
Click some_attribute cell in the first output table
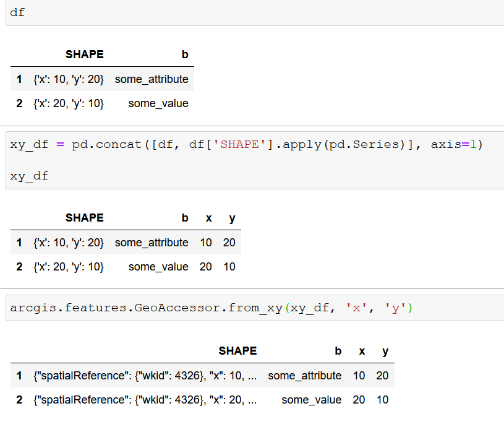point(152,79)
